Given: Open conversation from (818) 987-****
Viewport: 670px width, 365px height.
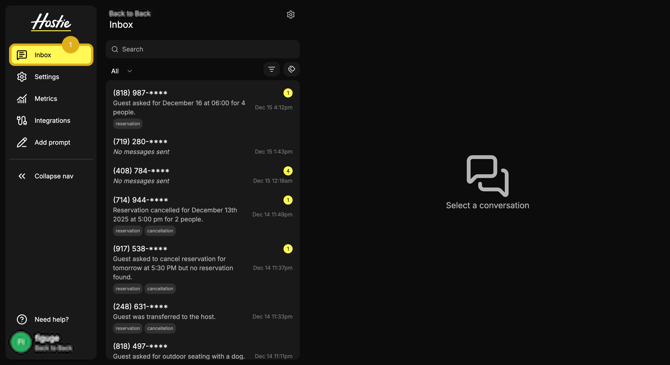Looking at the screenshot, I should [203, 108].
